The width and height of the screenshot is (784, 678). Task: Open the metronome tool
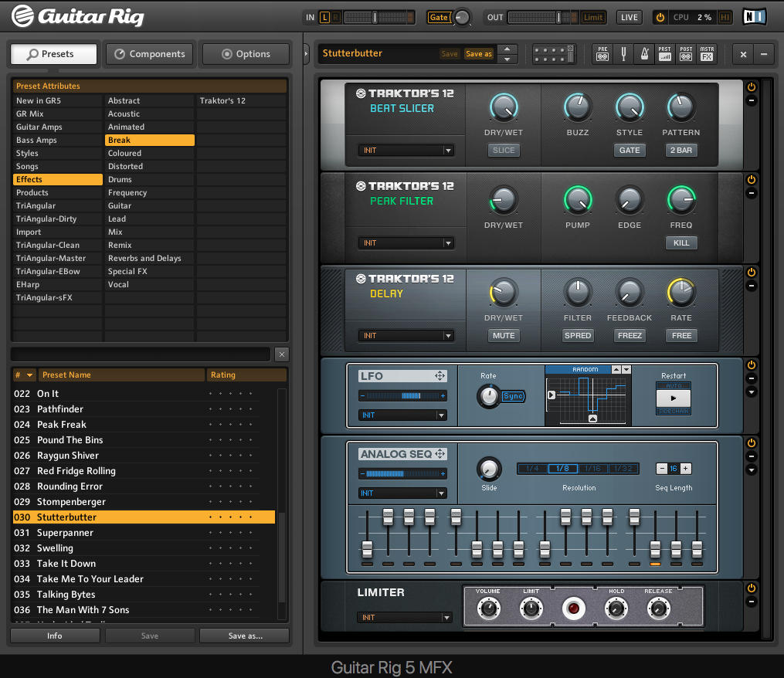644,53
